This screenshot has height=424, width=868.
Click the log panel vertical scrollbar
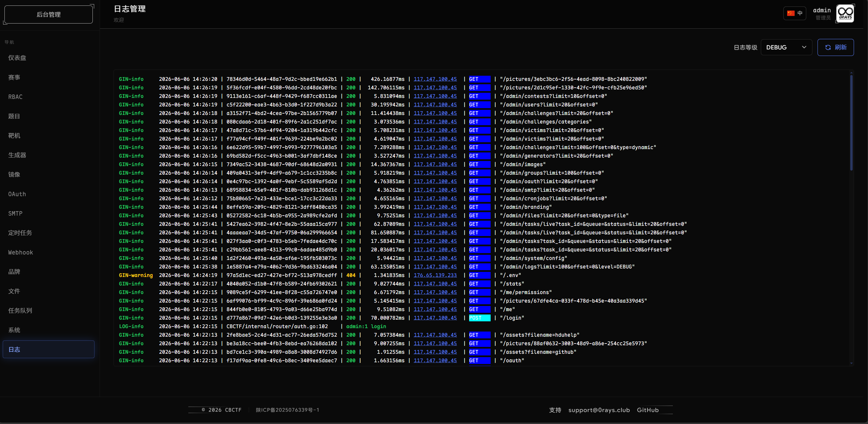[851, 123]
